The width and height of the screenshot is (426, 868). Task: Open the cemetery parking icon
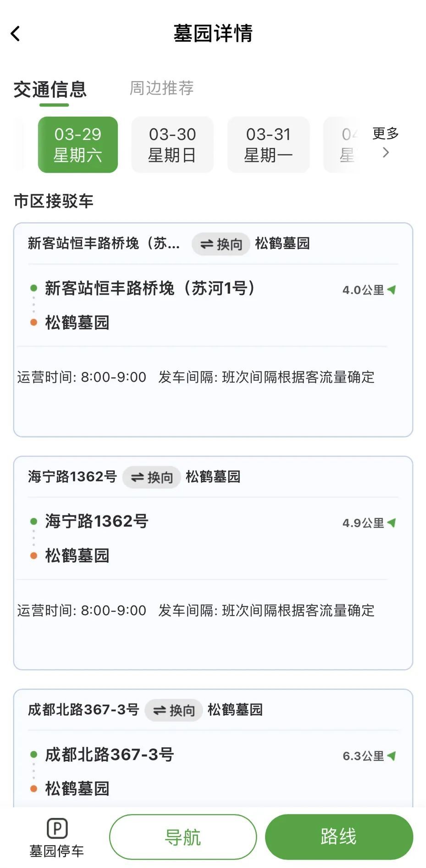click(x=57, y=829)
